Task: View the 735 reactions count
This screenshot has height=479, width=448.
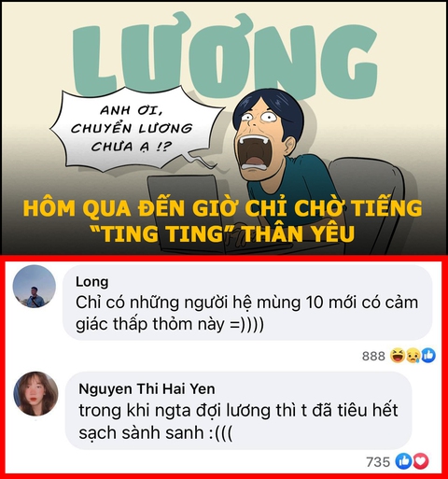Action: coord(378,462)
